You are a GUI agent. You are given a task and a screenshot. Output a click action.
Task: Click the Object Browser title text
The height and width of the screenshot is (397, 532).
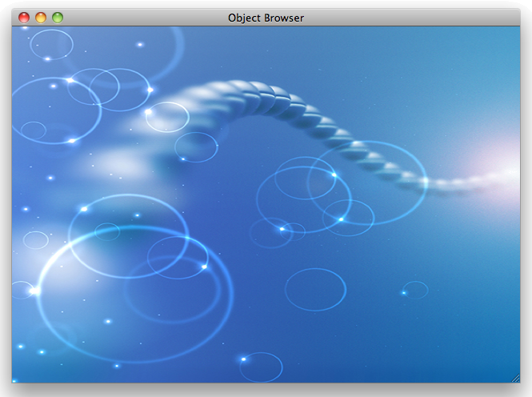[266, 18]
